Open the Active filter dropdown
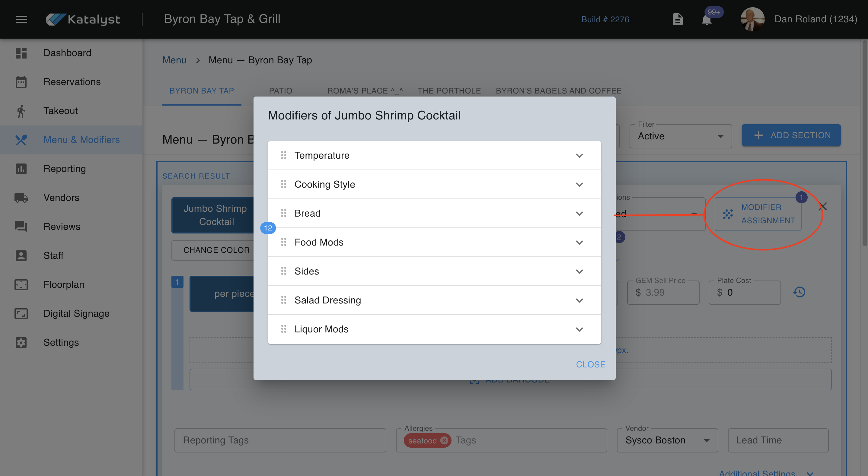Viewport: 868px width, 476px height. coord(680,136)
